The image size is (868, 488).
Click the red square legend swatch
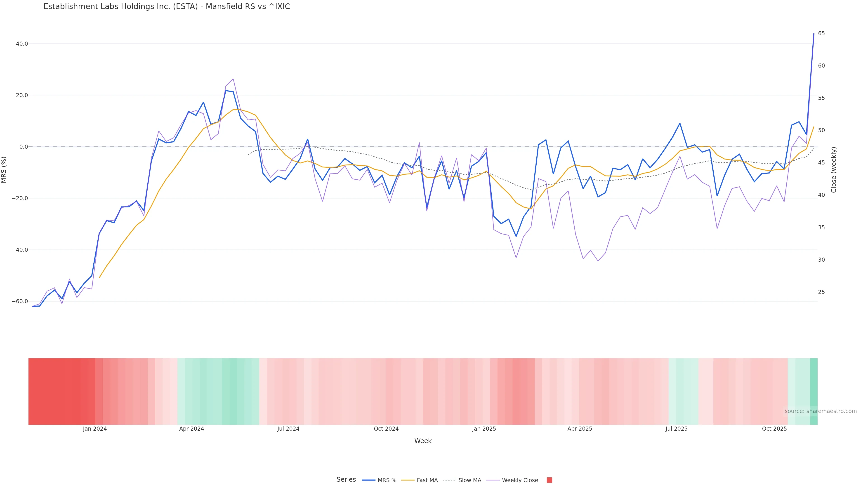(549, 480)
